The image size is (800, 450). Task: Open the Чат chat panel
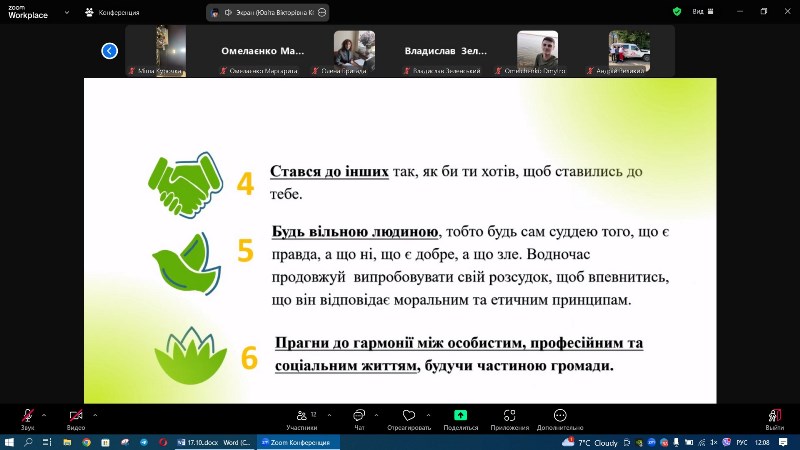359,418
